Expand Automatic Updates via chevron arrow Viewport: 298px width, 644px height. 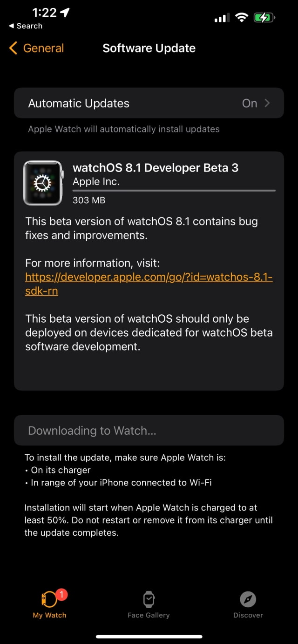267,103
